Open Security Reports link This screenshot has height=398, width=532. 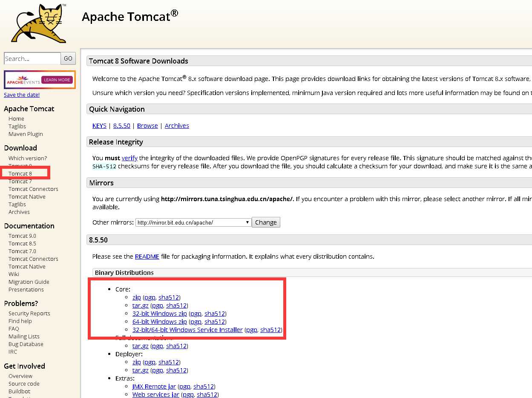click(29, 313)
